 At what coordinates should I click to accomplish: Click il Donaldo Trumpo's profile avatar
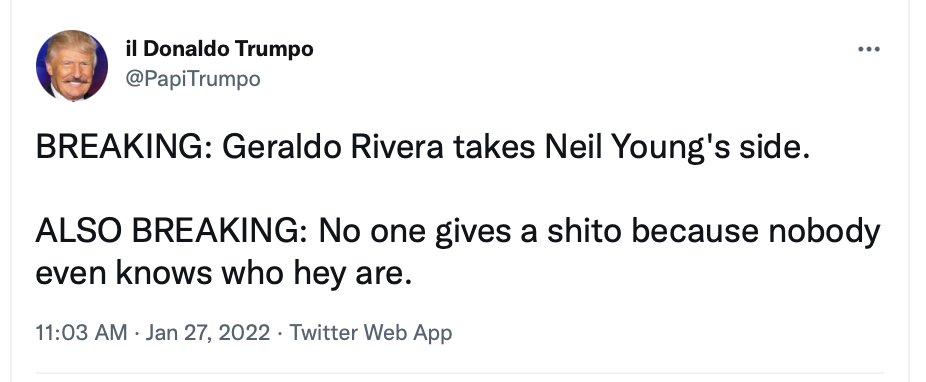pyautogui.click(x=72, y=66)
